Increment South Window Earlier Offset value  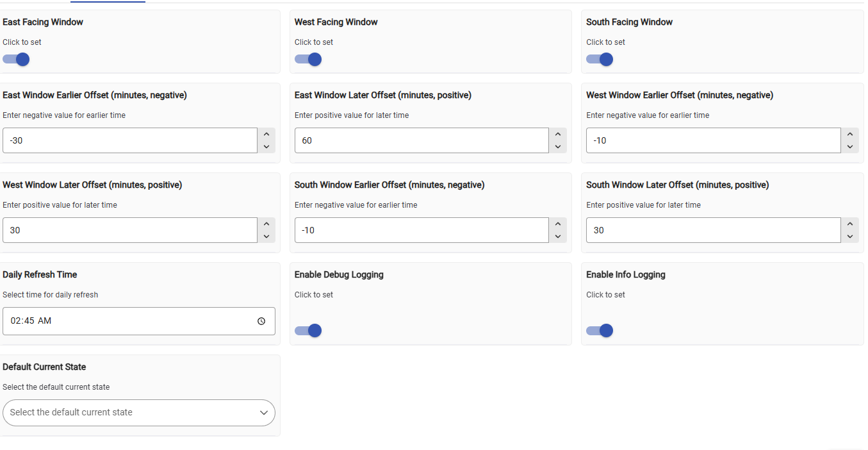(x=558, y=224)
